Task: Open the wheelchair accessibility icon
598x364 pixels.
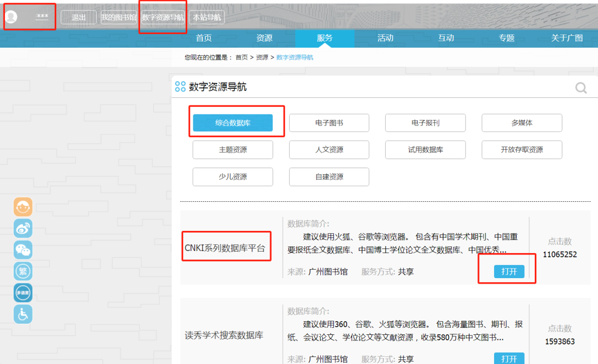Action: (x=23, y=314)
